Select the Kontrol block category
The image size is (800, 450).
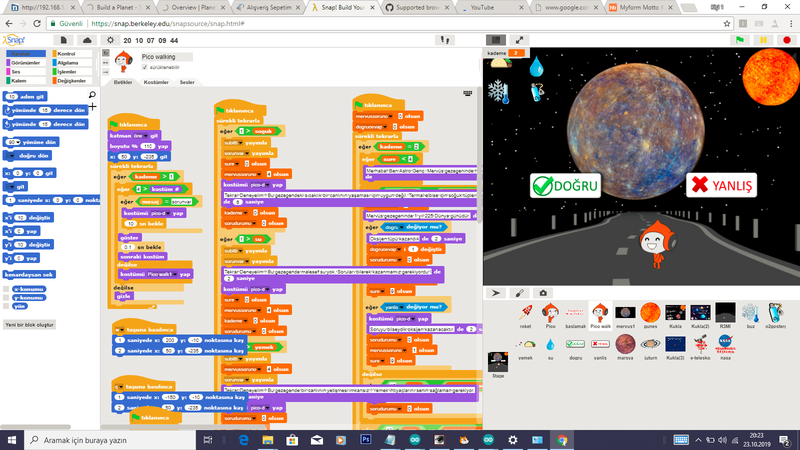pyautogui.click(x=68, y=52)
